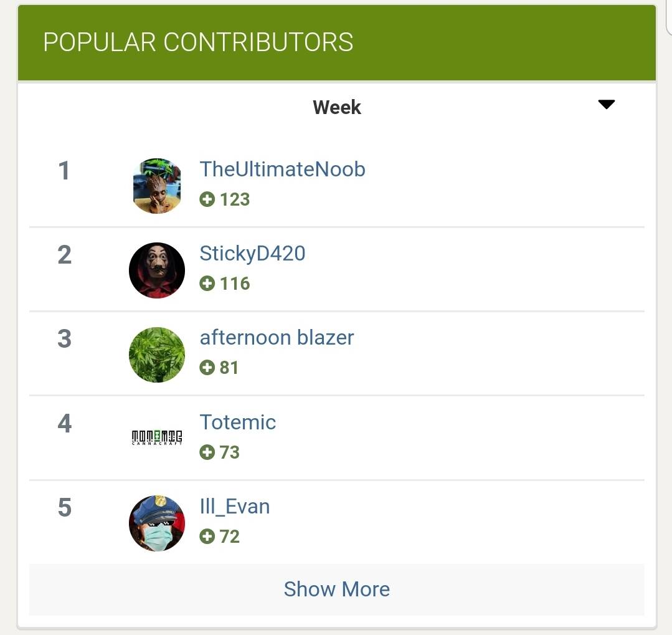
Task: Open Totemic Cannacraft logo avatar
Action: pyautogui.click(x=157, y=437)
